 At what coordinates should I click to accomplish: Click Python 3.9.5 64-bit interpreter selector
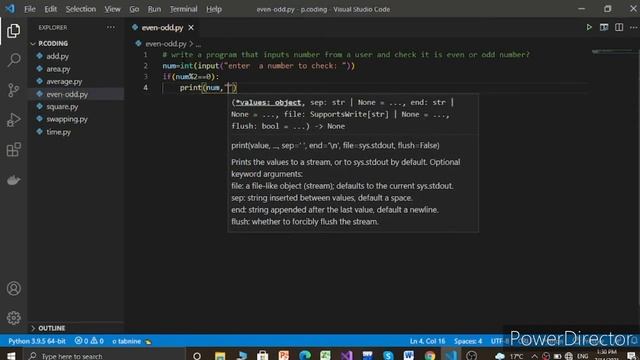pos(37,341)
